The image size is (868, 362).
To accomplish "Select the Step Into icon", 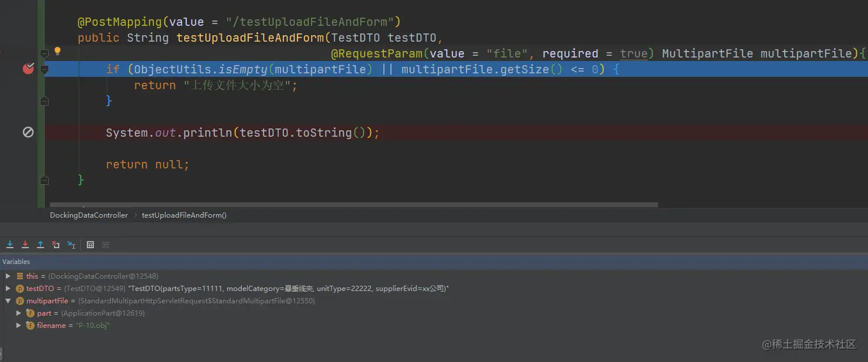I will (25, 244).
